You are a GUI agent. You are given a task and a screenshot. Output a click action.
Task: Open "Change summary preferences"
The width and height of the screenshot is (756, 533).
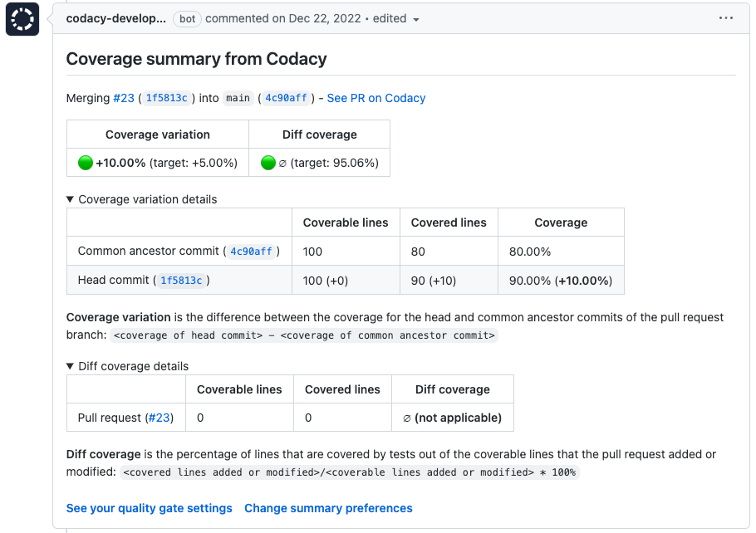(x=327, y=508)
